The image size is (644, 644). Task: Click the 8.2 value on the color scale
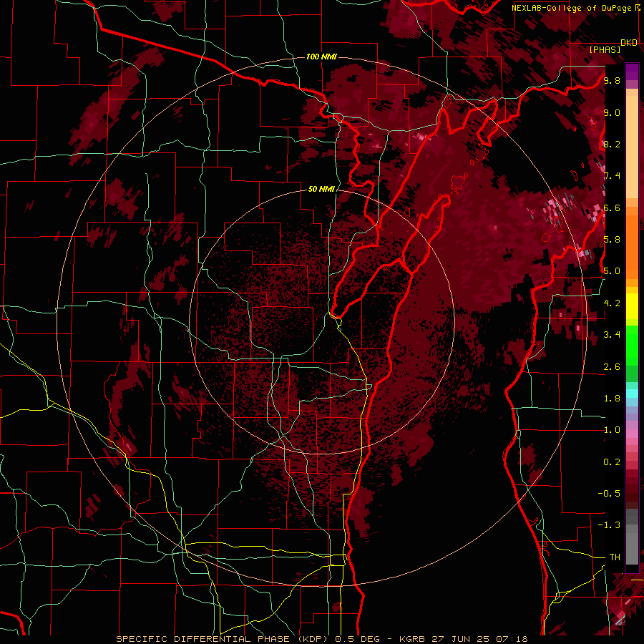(612, 144)
